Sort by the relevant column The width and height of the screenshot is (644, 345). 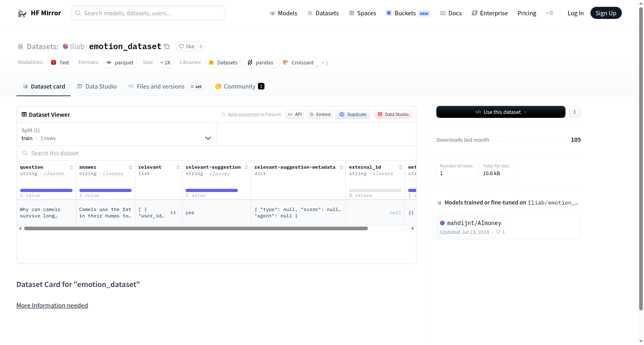pos(178,167)
